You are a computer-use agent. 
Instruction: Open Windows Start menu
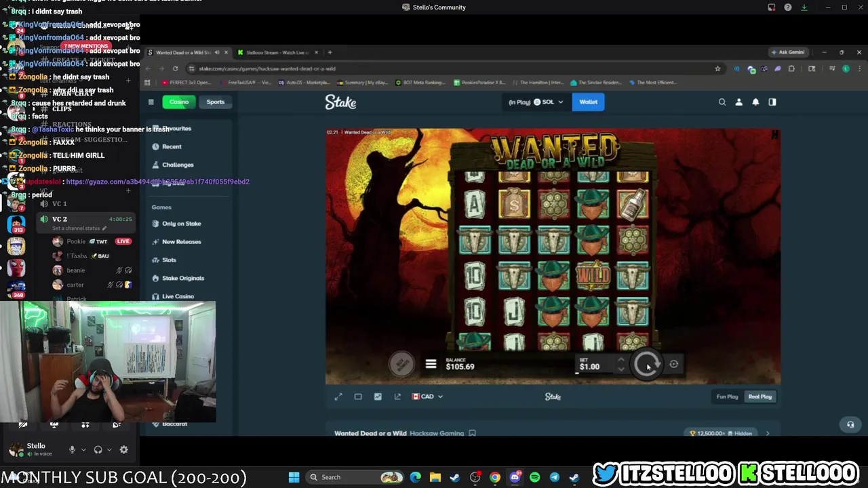pos(294,477)
